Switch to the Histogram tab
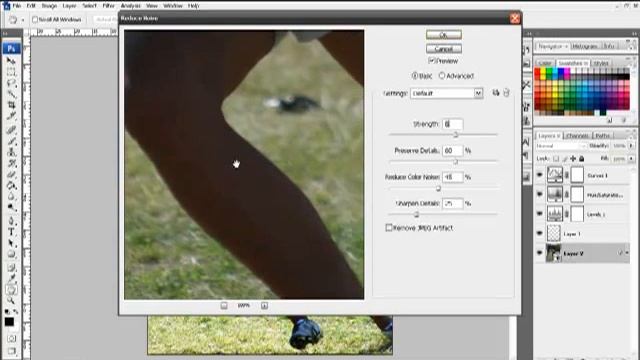The image size is (640, 360). pyautogui.click(x=585, y=47)
